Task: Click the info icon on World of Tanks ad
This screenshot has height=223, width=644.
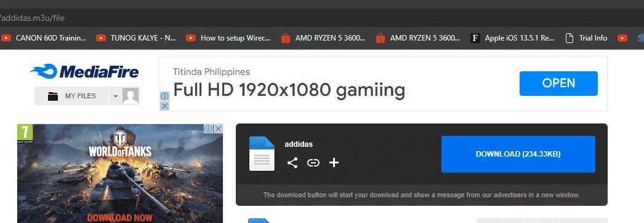Action: click(209, 129)
